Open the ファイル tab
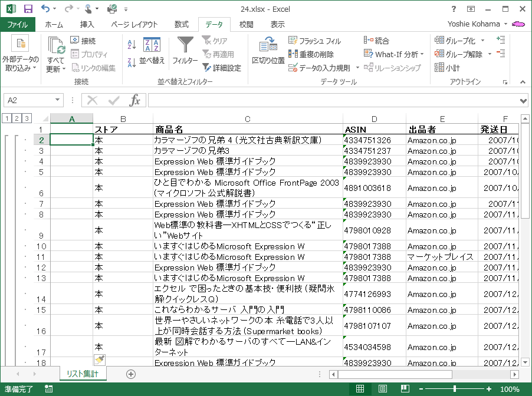 18,24
